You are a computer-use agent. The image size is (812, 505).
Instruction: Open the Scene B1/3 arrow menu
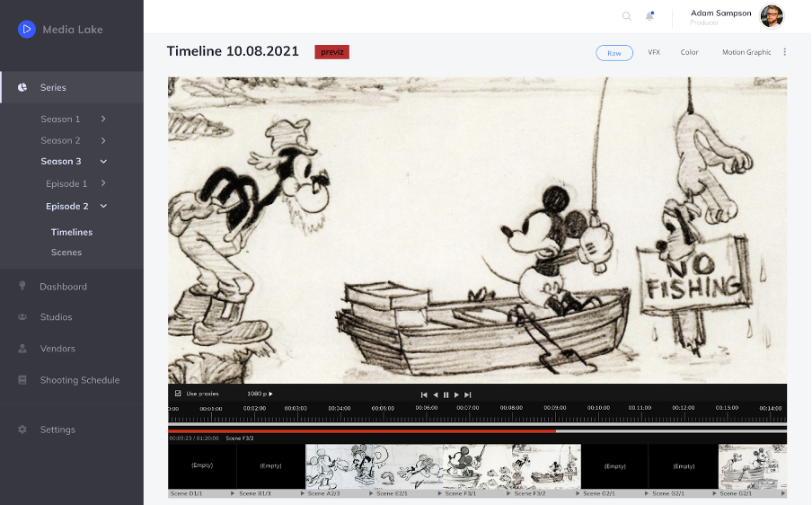(303, 493)
